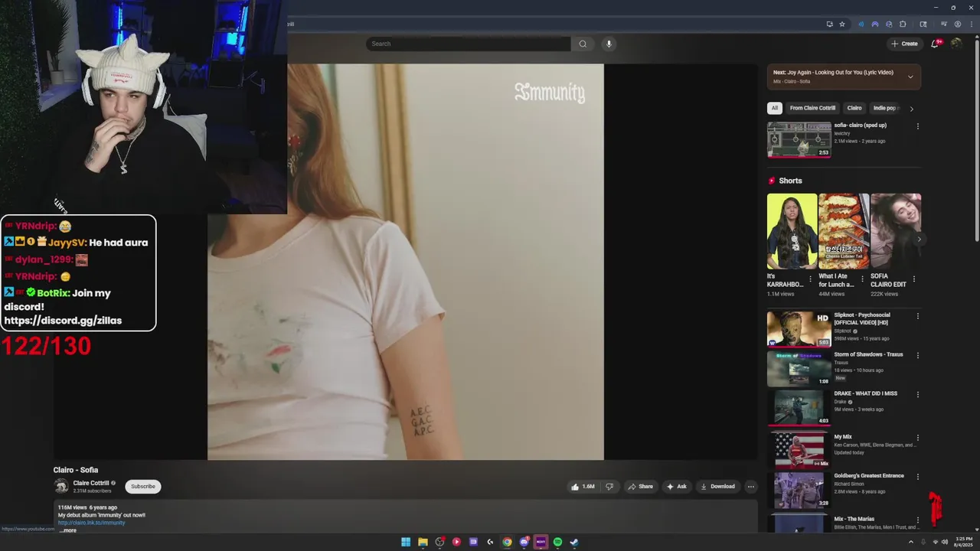Screen dimensions: 980x551
Task: Open Steam from taskbar
Action: point(574,542)
